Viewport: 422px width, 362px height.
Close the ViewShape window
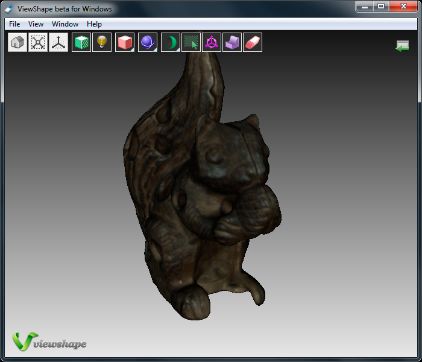point(403,7)
